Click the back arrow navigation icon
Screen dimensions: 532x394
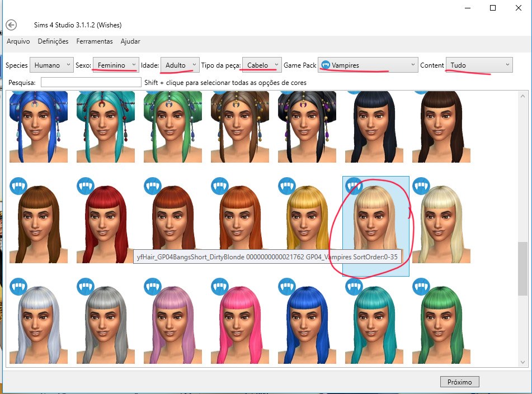click(11, 25)
